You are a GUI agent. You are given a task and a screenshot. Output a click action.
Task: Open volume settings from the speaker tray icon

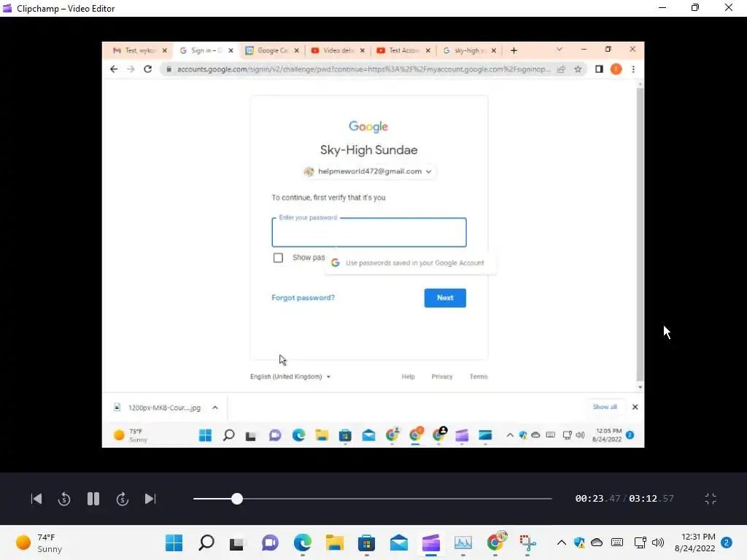(658, 542)
